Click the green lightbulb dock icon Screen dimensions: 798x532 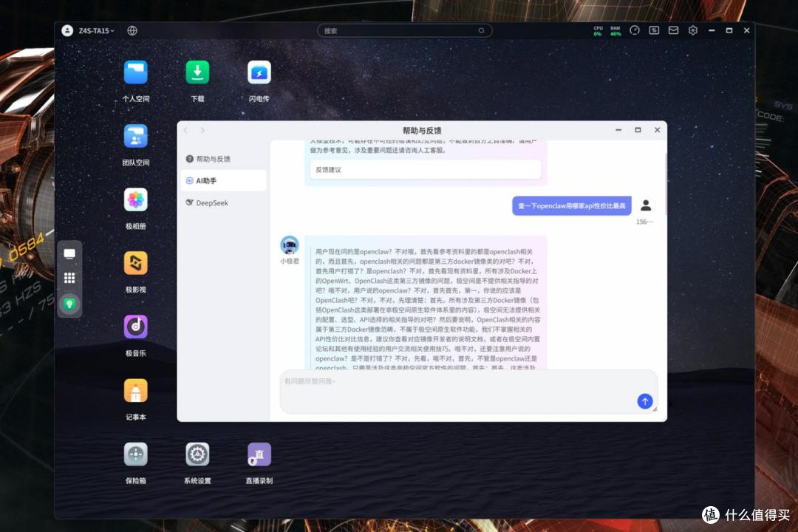click(x=69, y=304)
